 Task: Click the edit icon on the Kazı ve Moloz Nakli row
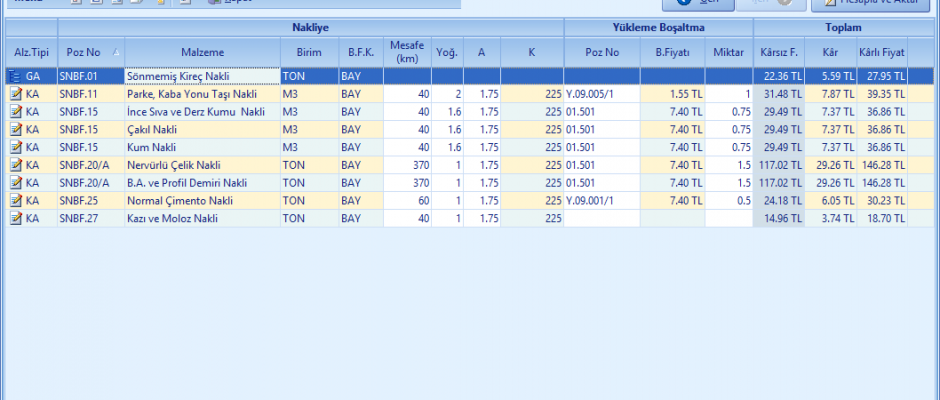15,219
